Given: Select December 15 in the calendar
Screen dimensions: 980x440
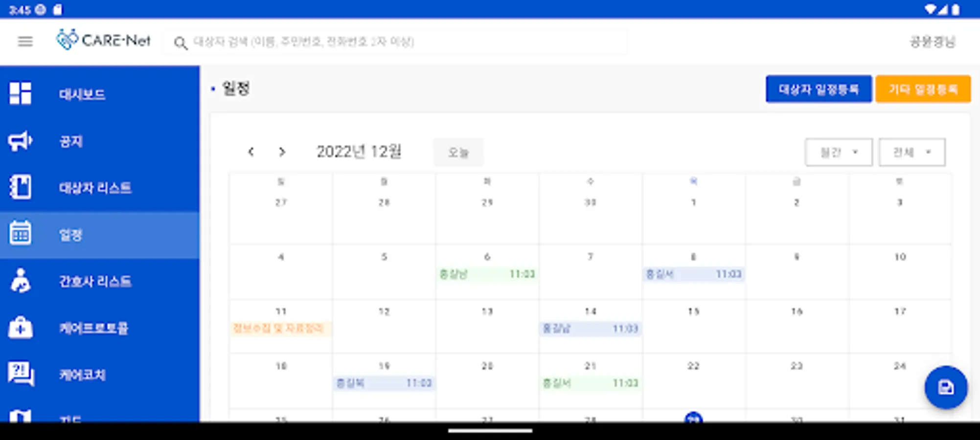Looking at the screenshot, I should point(694,311).
